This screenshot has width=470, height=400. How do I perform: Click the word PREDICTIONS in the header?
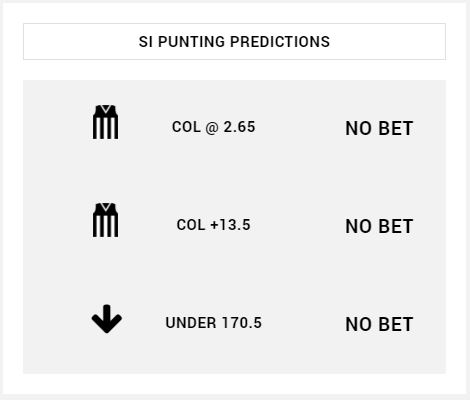click(x=280, y=42)
